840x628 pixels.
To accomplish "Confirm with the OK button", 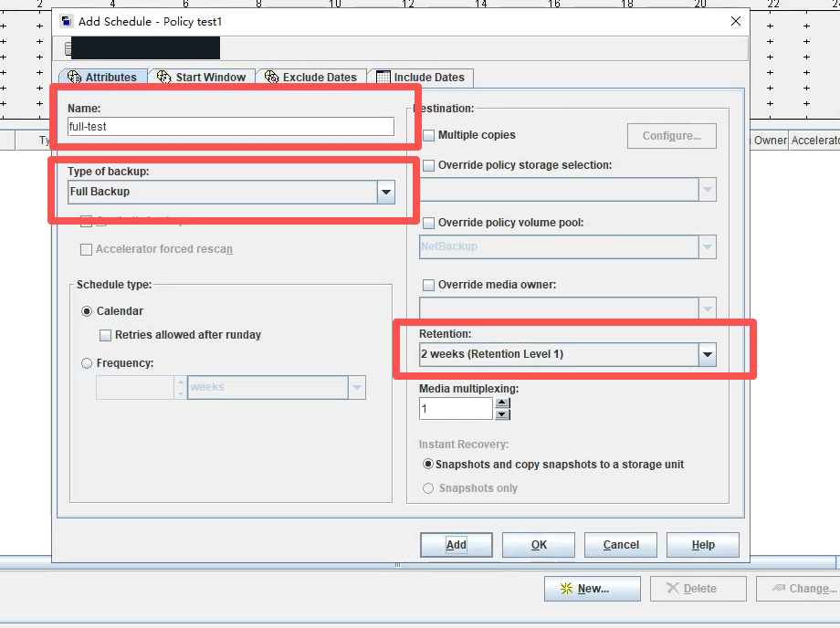I will [x=539, y=545].
